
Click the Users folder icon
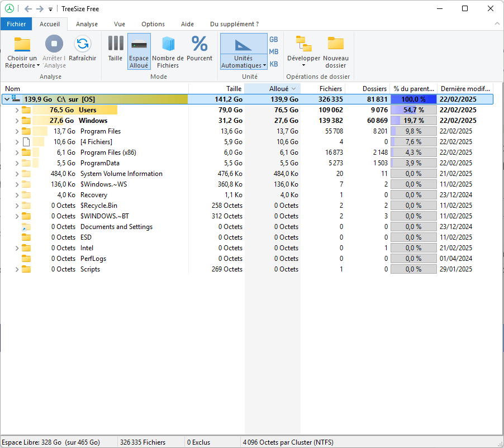click(26, 110)
